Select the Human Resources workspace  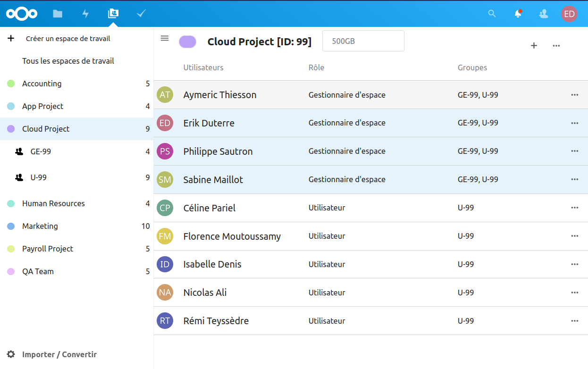pos(76,203)
